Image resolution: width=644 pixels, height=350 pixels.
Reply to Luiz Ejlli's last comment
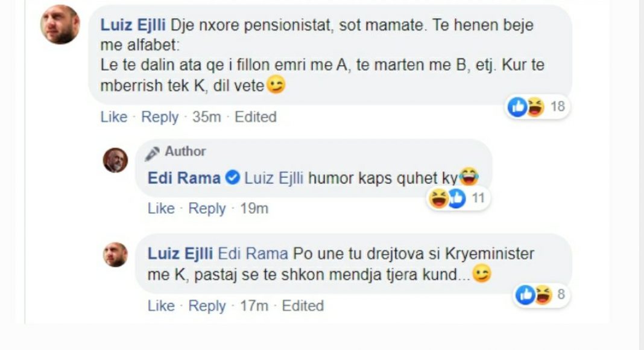click(207, 306)
